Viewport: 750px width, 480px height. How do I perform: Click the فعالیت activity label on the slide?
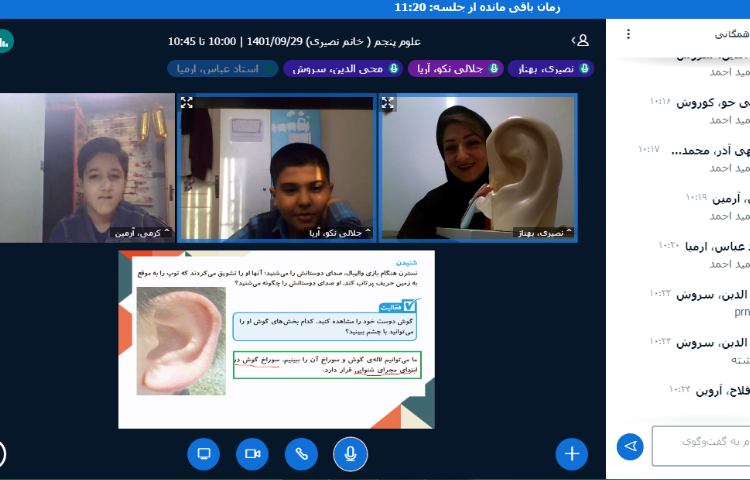(x=398, y=306)
